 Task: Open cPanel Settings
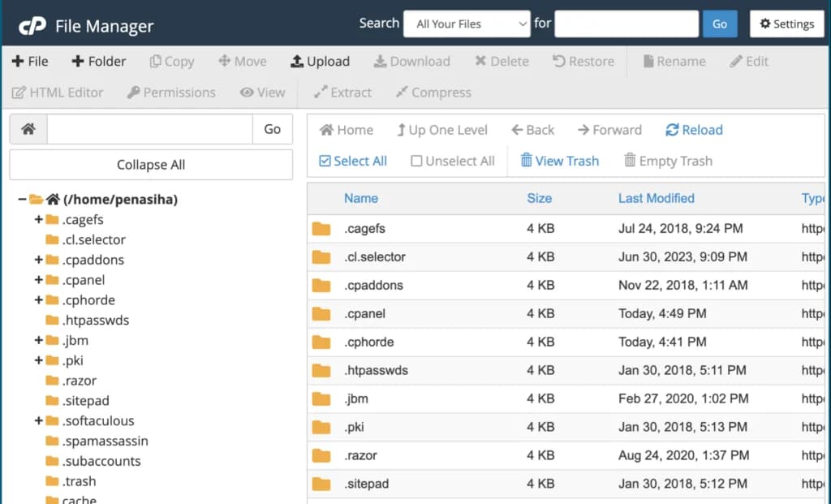[x=786, y=24]
